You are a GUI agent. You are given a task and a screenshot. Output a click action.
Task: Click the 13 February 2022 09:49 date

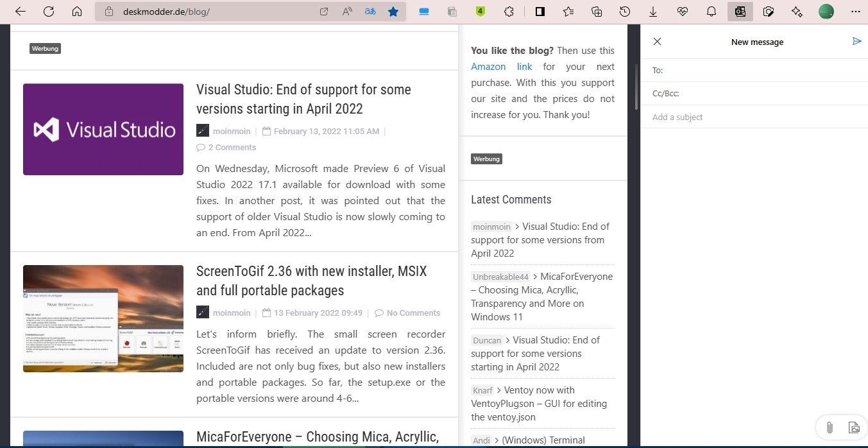[318, 313]
